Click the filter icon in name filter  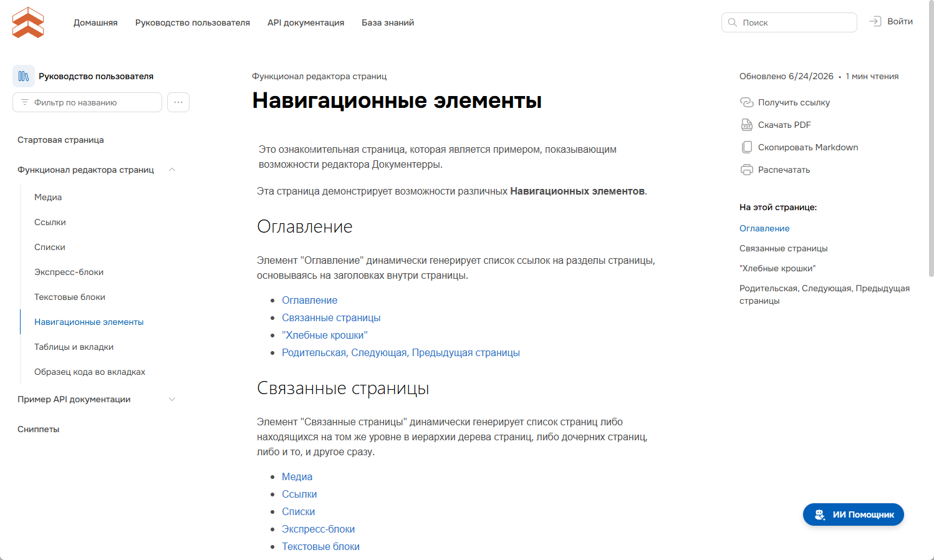click(x=25, y=102)
